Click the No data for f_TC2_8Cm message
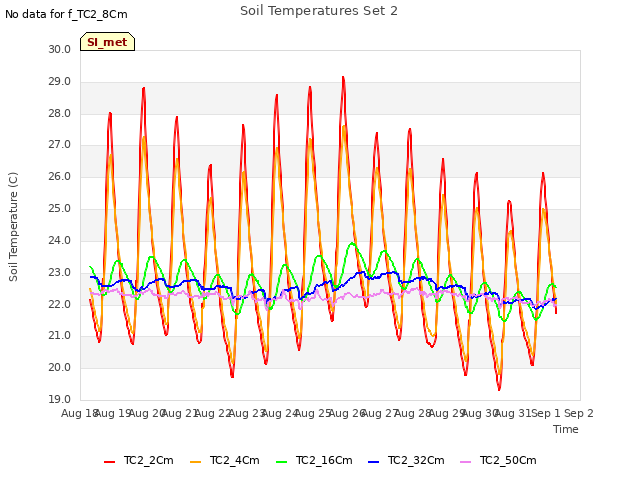This screenshot has width=640, height=480. point(66,14)
